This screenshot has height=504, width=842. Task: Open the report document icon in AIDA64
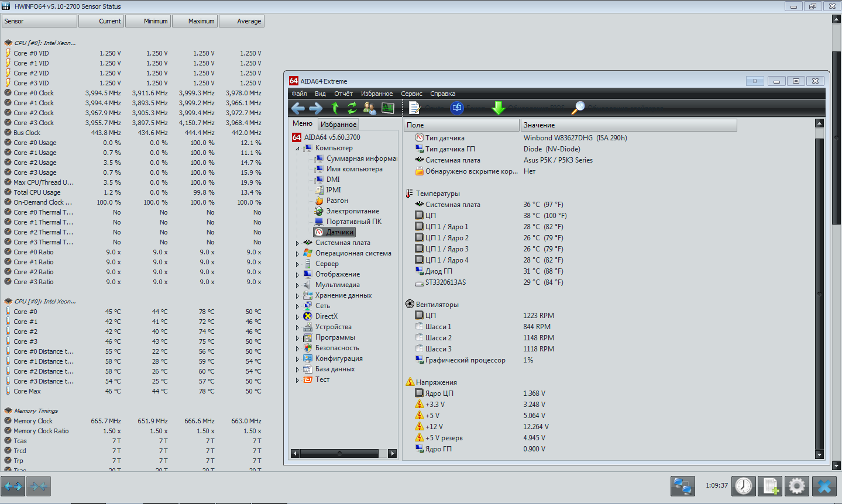pyautogui.click(x=414, y=108)
